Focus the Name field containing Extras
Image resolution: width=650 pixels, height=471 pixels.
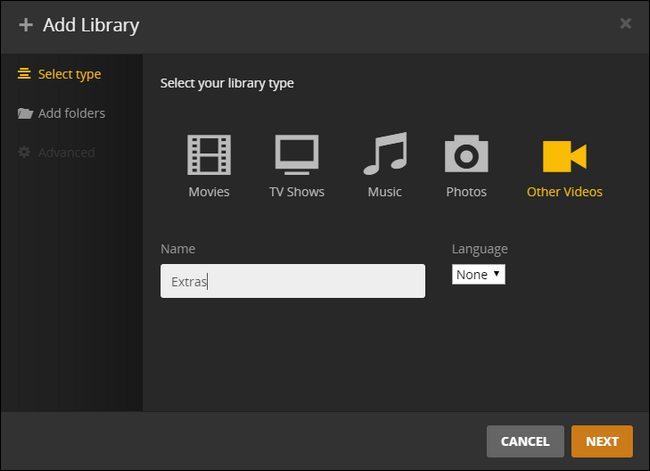pos(292,281)
